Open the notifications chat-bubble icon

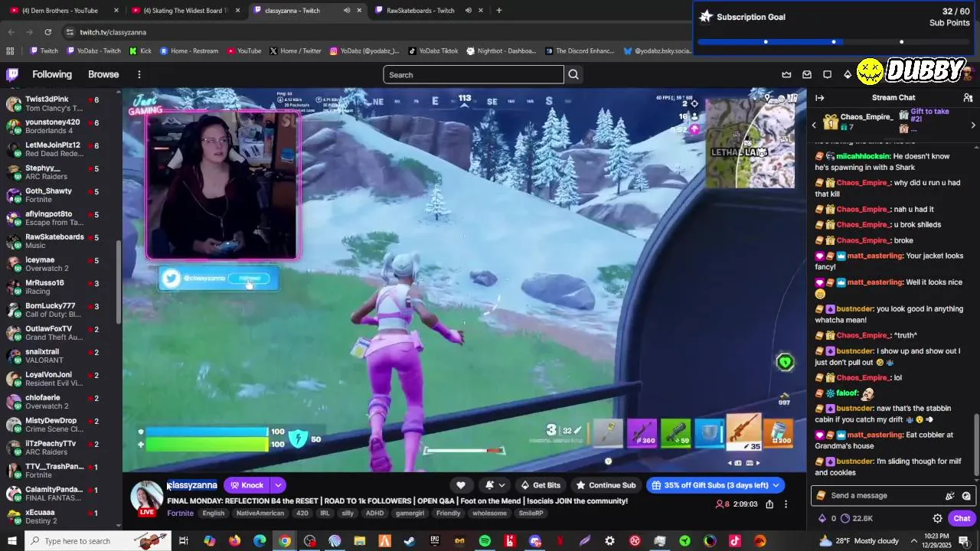tap(827, 74)
